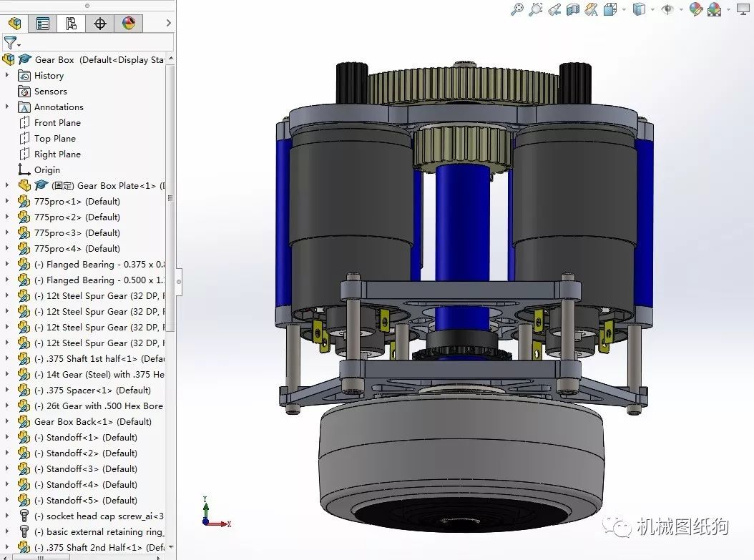Expand the History node

tap(6, 76)
